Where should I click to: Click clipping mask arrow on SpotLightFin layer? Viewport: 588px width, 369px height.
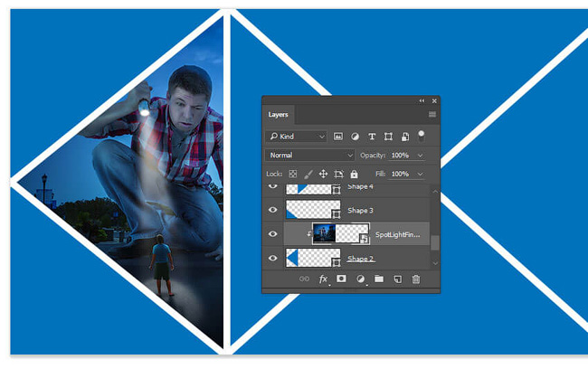coord(308,234)
